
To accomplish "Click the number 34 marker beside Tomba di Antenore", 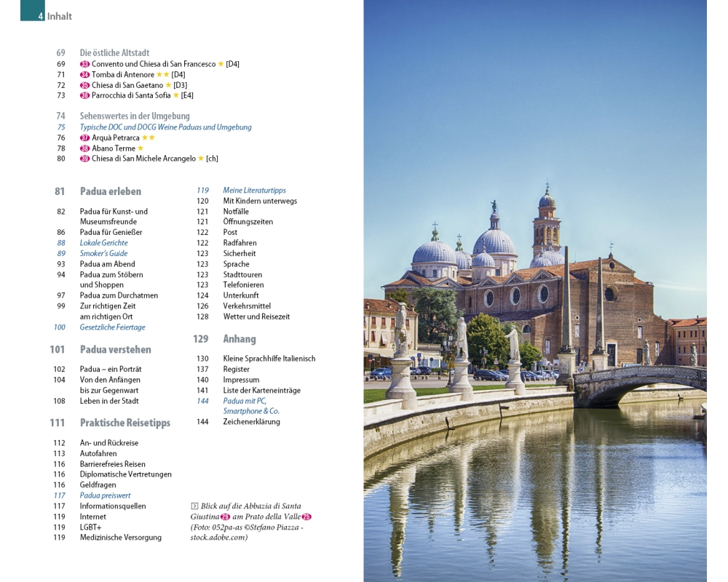I will [84, 75].
